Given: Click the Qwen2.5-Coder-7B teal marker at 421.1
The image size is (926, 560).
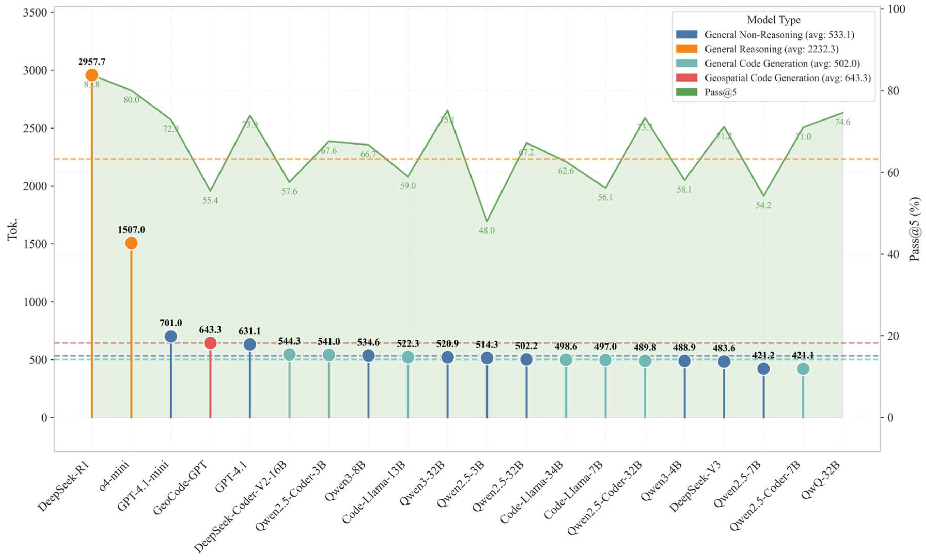Looking at the screenshot, I should [x=803, y=369].
